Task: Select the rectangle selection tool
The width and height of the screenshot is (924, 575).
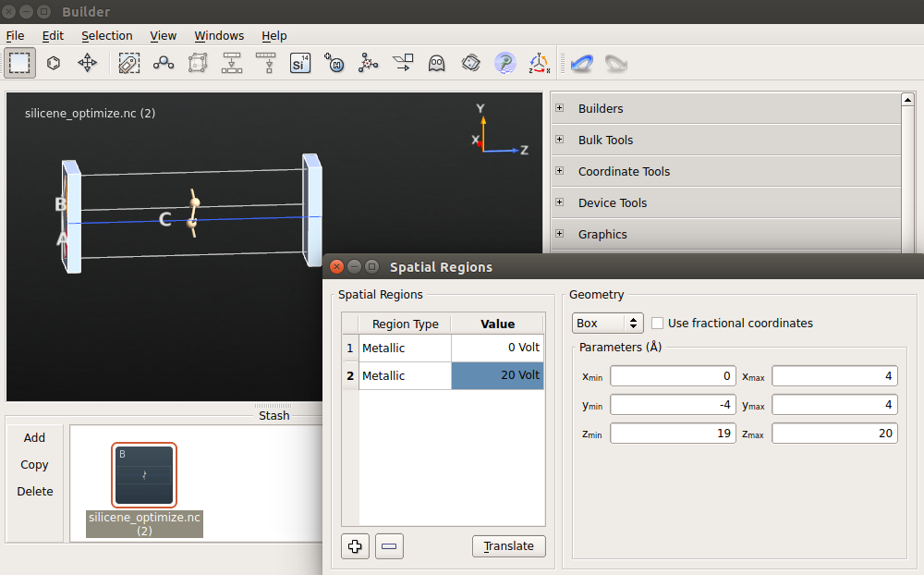Action: point(19,63)
